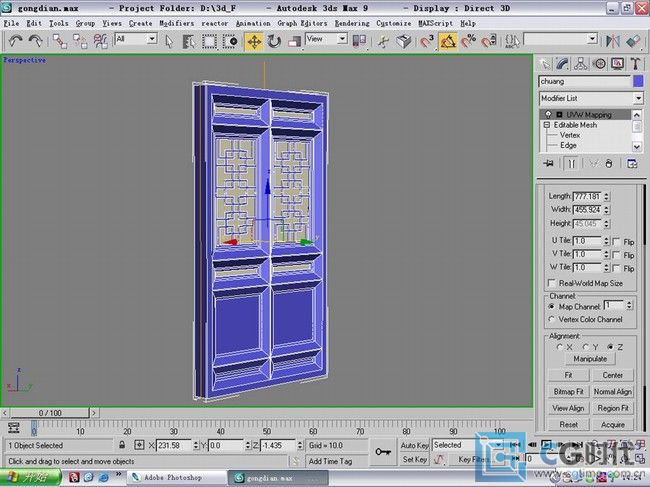Viewport: 650px width, 487px height.
Task: Open the Named Selection Sets editor
Action: coord(512,41)
